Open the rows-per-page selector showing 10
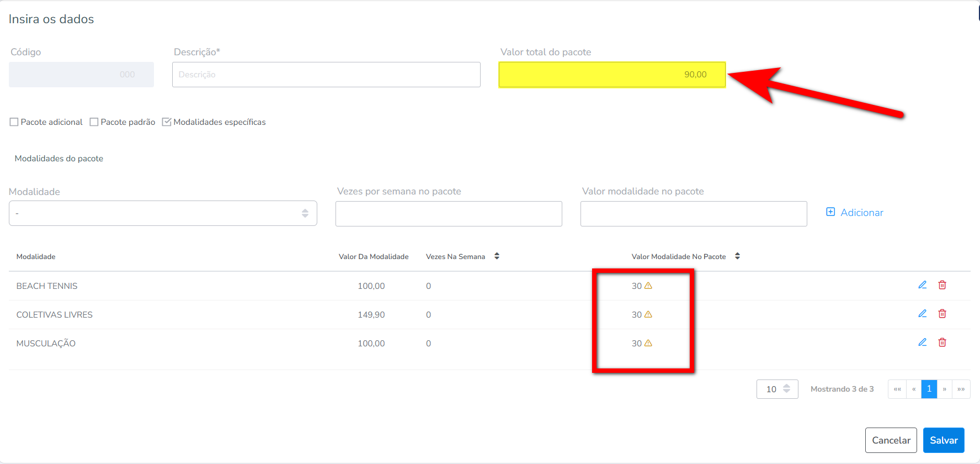 point(777,389)
